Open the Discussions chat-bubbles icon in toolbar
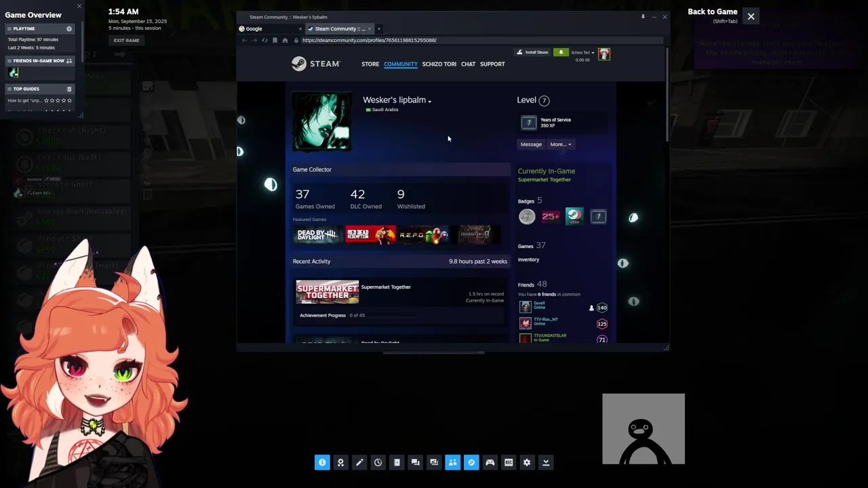Viewport: 868px width, 488px height. [415, 462]
